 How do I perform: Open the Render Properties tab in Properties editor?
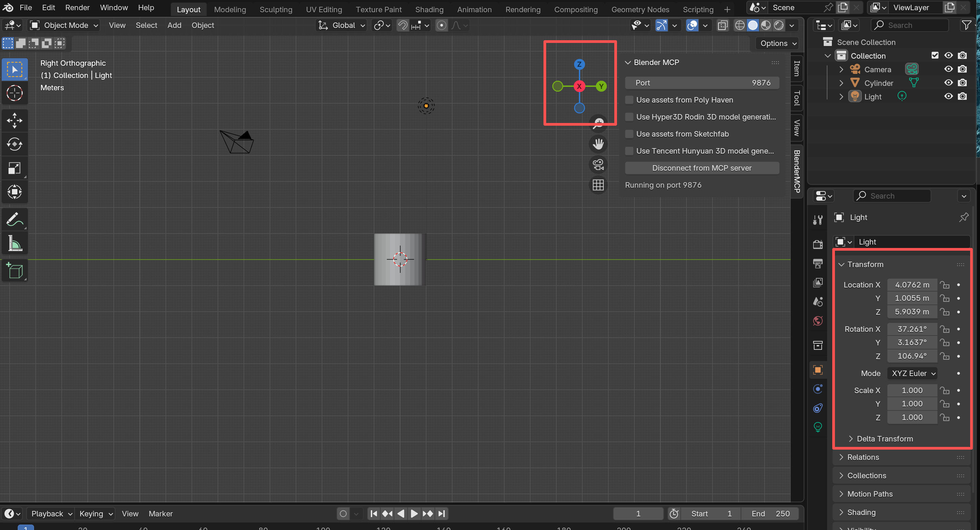(x=818, y=244)
